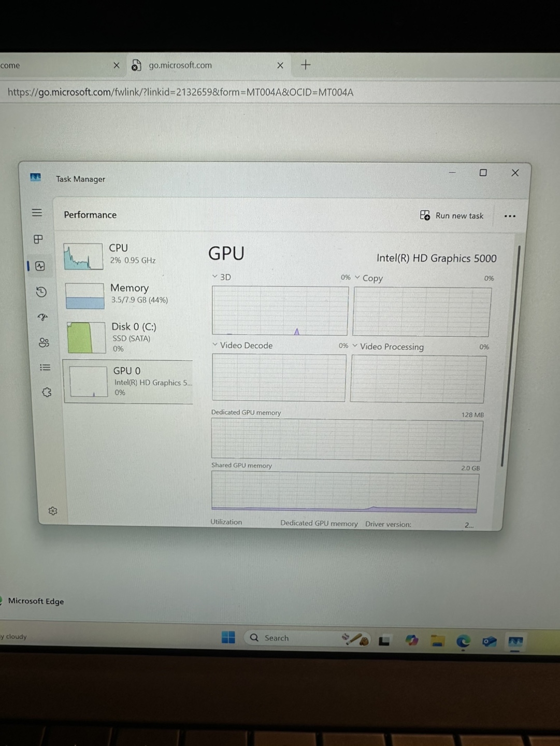Image resolution: width=560 pixels, height=746 pixels.
Task: Open the 3D engine graph dropdown
Action: 215,277
